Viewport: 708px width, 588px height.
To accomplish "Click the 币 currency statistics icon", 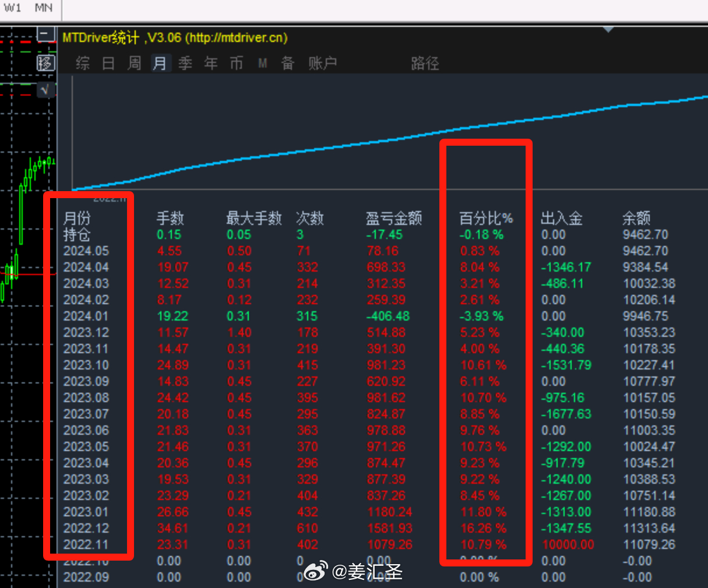I will [x=236, y=63].
